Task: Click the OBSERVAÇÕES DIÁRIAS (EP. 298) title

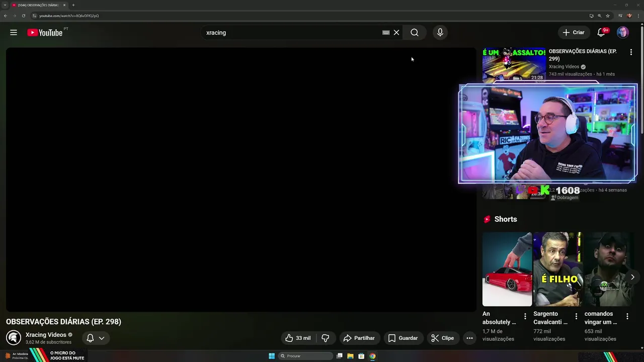Action: pyautogui.click(x=63, y=322)
